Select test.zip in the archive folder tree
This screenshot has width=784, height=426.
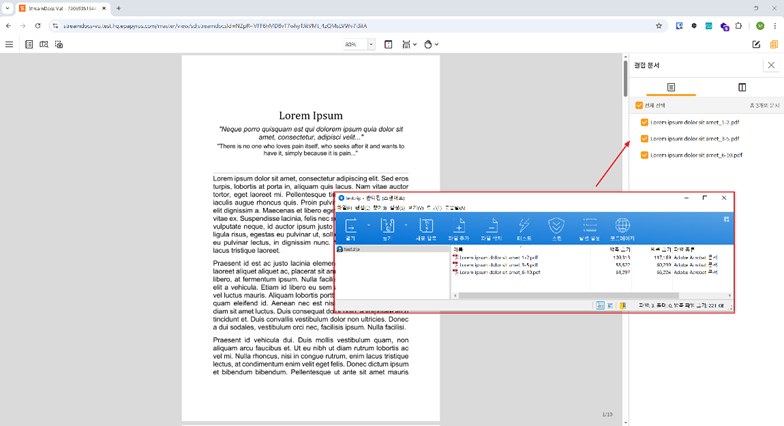(353, 250)
